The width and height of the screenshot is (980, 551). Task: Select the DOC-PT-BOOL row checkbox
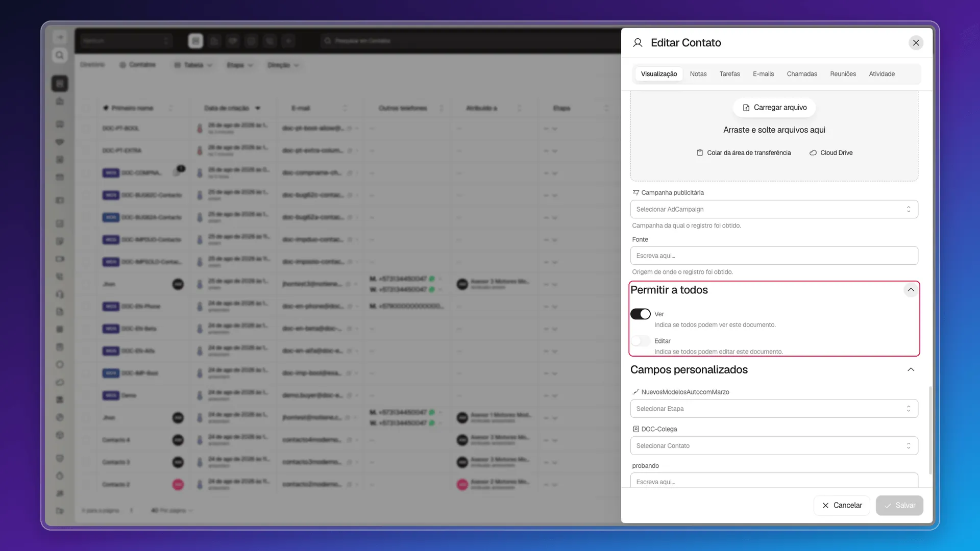point(86,129)
